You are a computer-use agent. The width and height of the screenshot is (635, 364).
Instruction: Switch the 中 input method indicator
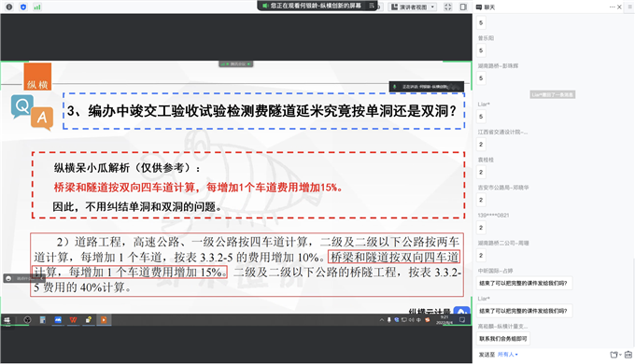(x=418, y=320)
